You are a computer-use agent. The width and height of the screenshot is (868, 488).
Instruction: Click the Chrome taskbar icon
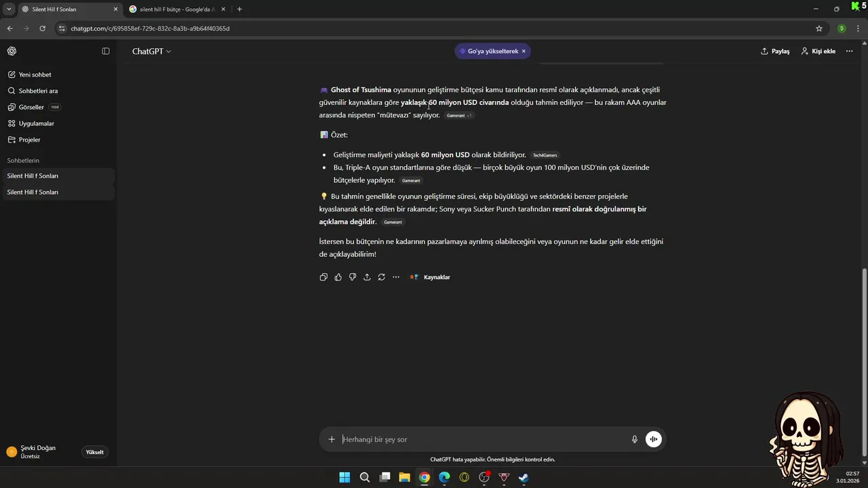(x=424, y=477)
